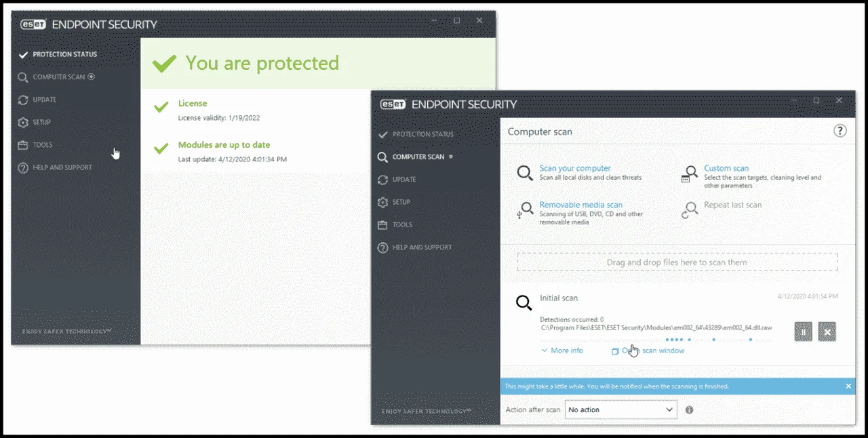Click the Custom scan link
868x438 pixels.
pos(726,168)
